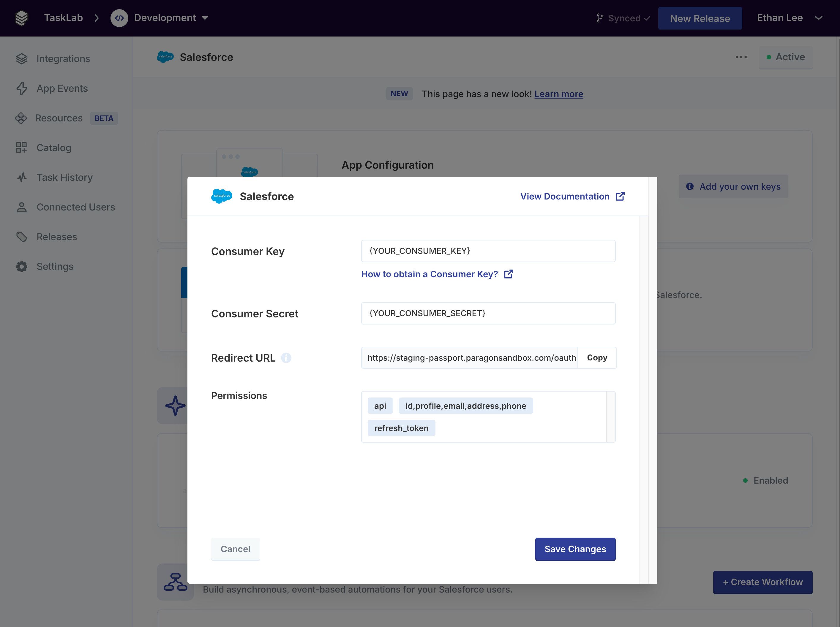Click the Resources diamond icon

tap(21, 118)
